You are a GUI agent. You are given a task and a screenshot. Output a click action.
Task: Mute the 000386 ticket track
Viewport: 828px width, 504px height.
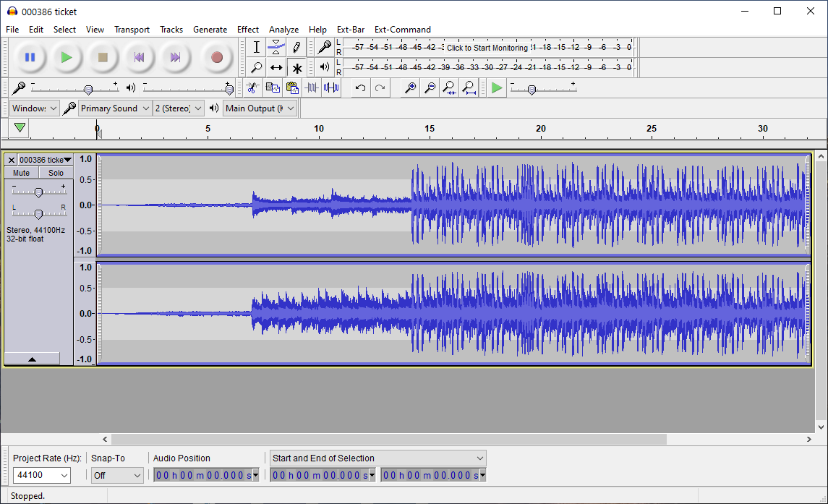coord(22,173)
